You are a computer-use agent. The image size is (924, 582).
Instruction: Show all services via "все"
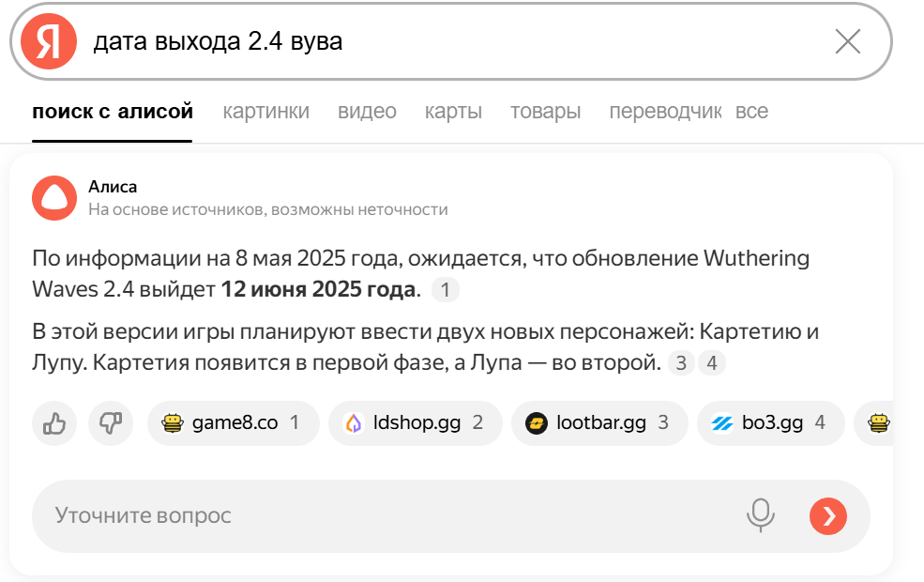751,112
